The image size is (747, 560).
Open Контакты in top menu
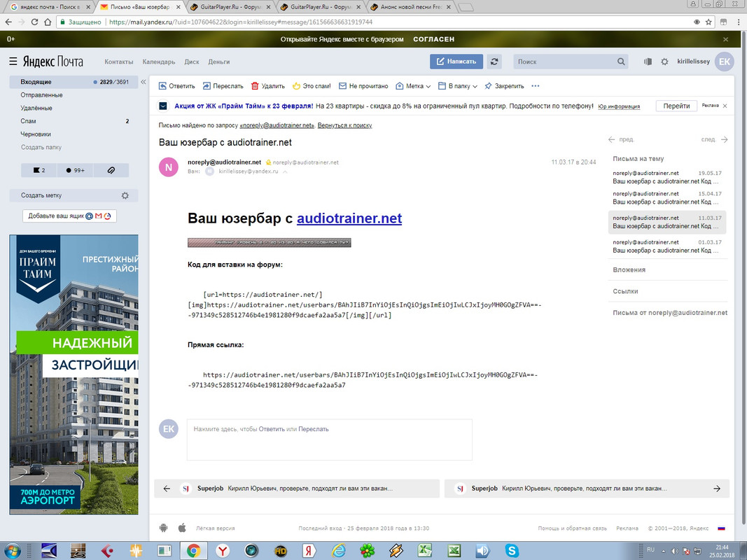118,62
